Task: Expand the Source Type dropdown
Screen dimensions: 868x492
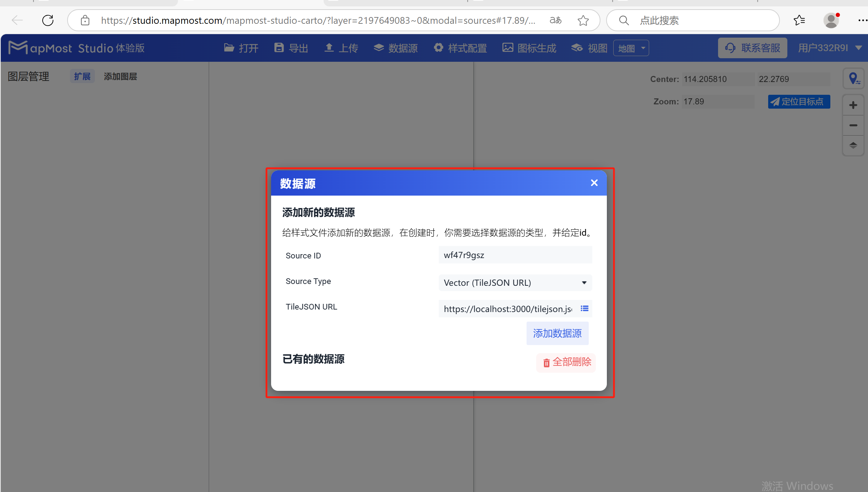Action: 515,283
